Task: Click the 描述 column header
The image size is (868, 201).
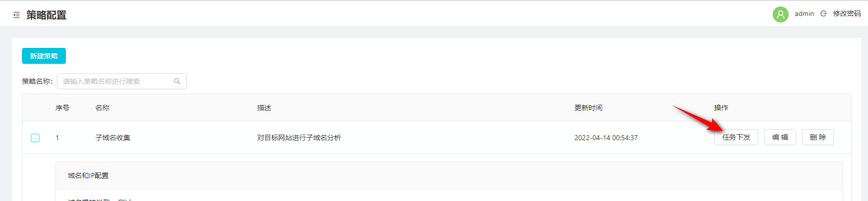Action: click(x=264, y=108)
